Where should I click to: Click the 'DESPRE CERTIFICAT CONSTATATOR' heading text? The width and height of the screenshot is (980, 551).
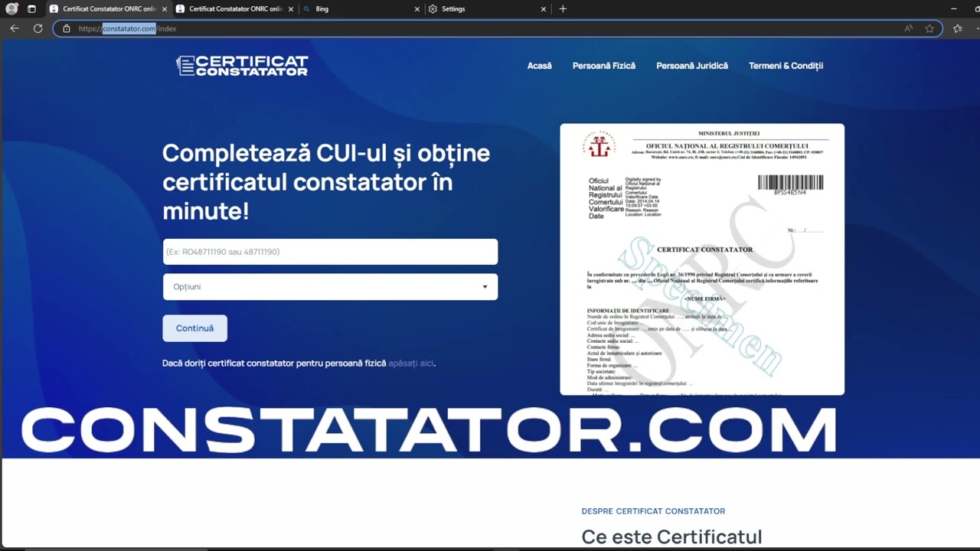pyautogui.click(x=653, y=511)
